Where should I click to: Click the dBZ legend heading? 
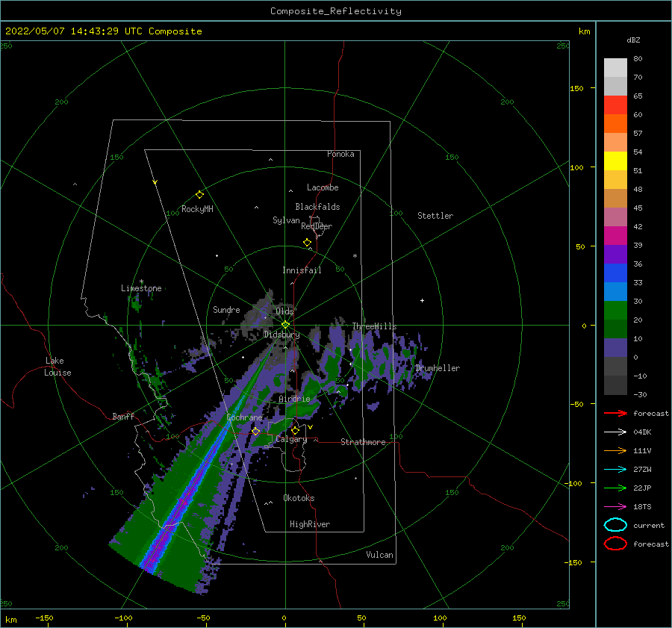(633, 40)
